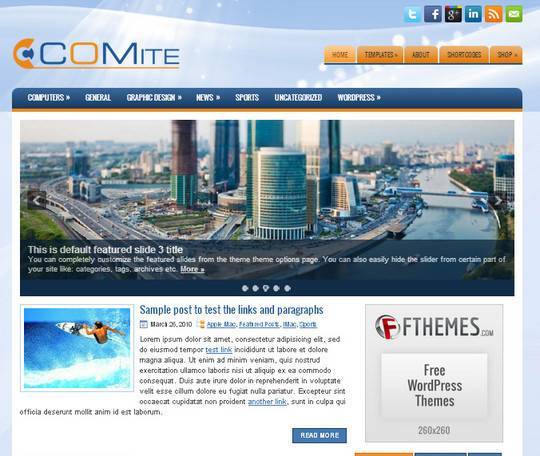The image size is (540, 456).
Task: Go to previous slide with left arrow
Action: click(x=37, y=200)
